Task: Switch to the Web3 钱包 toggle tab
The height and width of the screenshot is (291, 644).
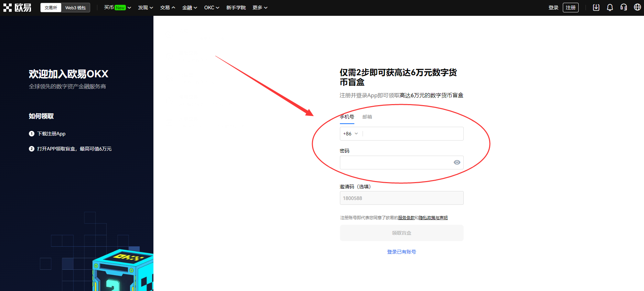Action: point(75,8)
